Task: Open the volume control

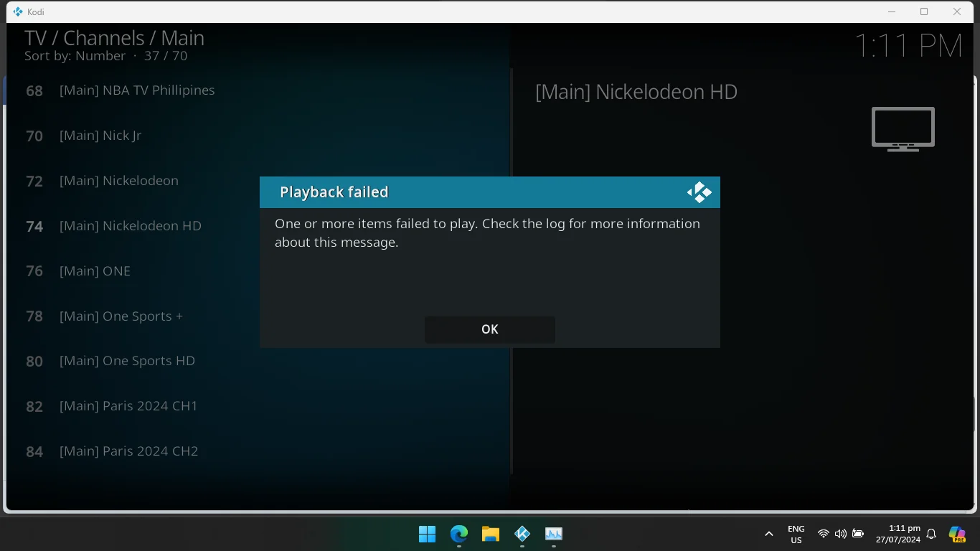Action: coord(841,534)
